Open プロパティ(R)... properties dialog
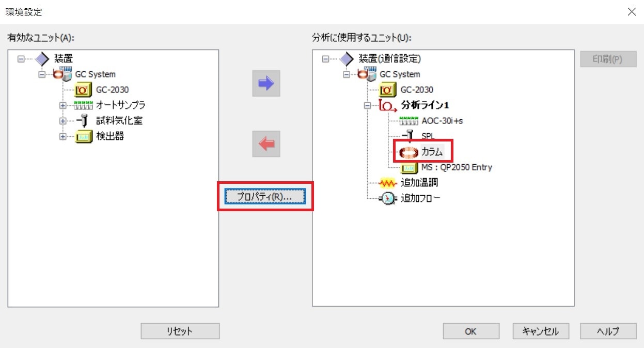Viewport: 644px width, 348px height. (x=265, y=197)
